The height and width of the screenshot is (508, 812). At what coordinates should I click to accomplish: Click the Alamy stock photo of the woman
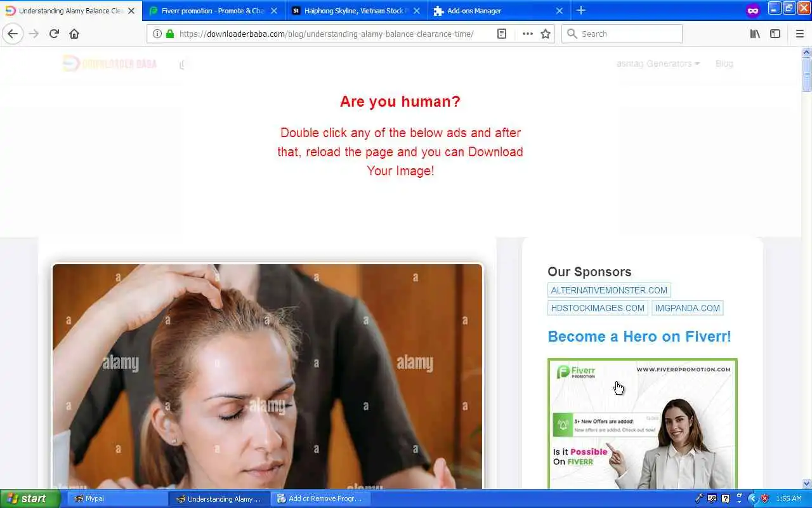(267, 377)
